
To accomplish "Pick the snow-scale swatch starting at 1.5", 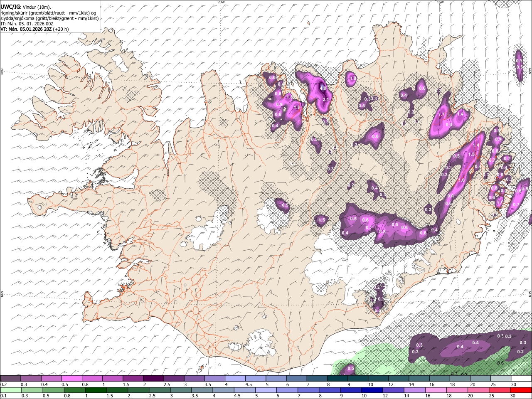I will point(133,378).
